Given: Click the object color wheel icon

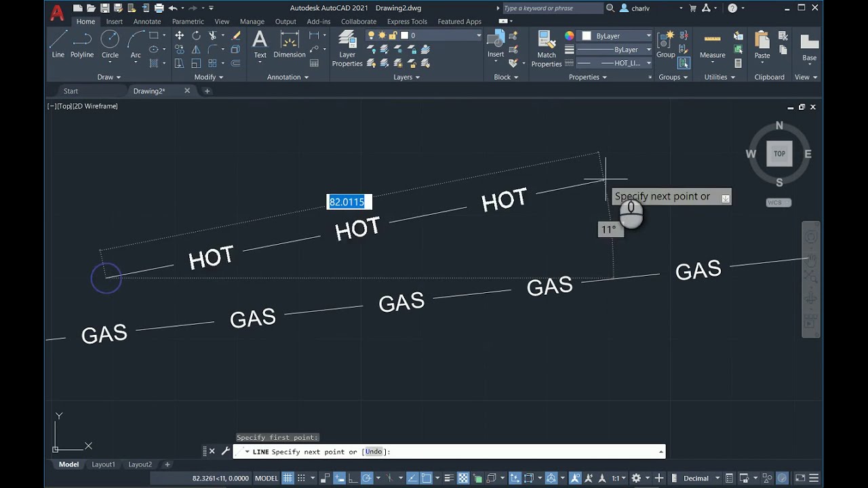Looking at the screenshot, I should [x=569, y=36].
